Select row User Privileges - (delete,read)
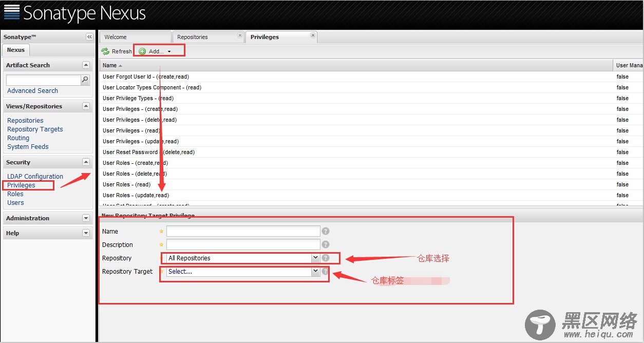644x343 pixels. (372, 120)
